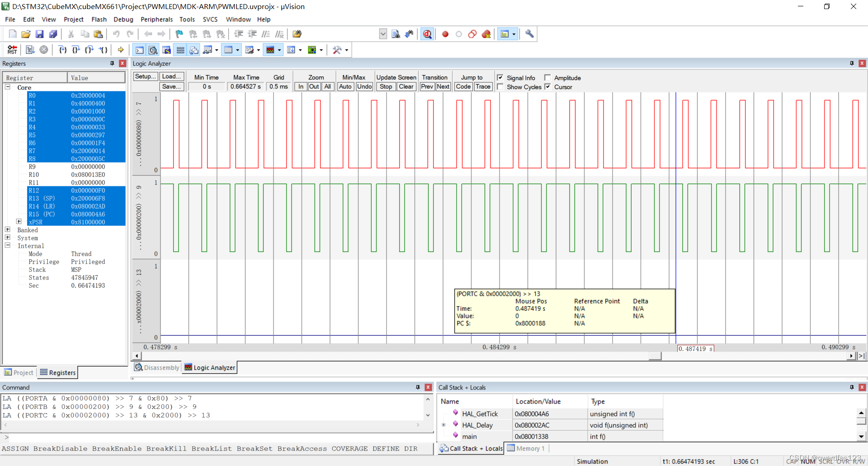Click the Run program icon
868x466 pixels.
(x=30, y=50)
